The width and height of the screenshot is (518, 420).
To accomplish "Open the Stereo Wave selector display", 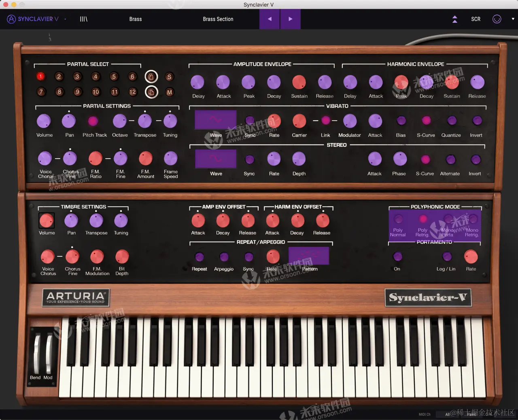I will (216, 159).
